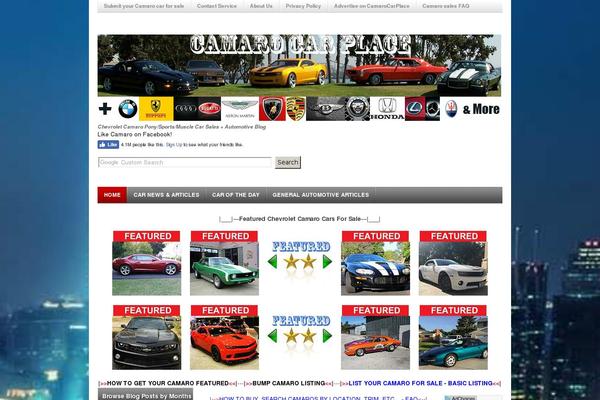Screen dimensions: 600x400
Task: Click left green arrow in second featured row
Action: 272,336
